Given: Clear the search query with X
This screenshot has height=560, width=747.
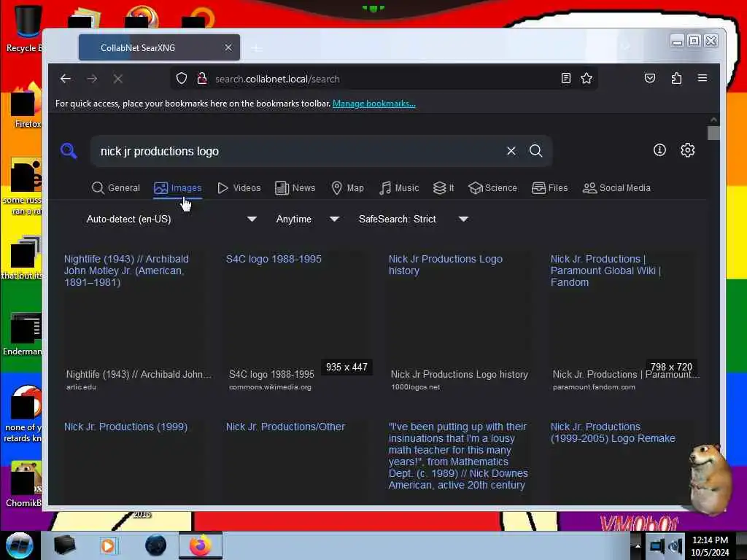Looking at the screenshot, I should (x=511, y=151).
